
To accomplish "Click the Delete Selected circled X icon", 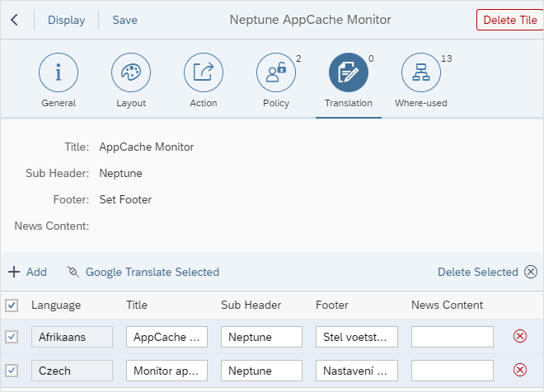I will (x=531, y=272).
